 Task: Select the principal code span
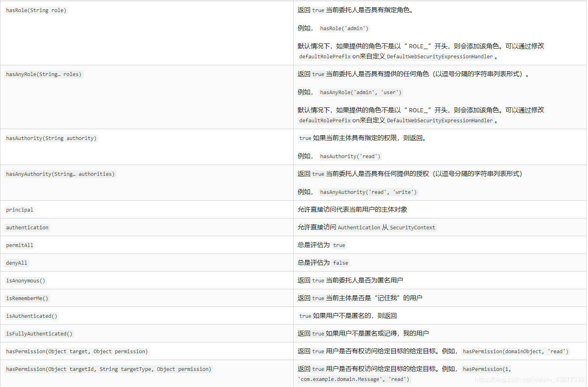[x=19, y=210]
